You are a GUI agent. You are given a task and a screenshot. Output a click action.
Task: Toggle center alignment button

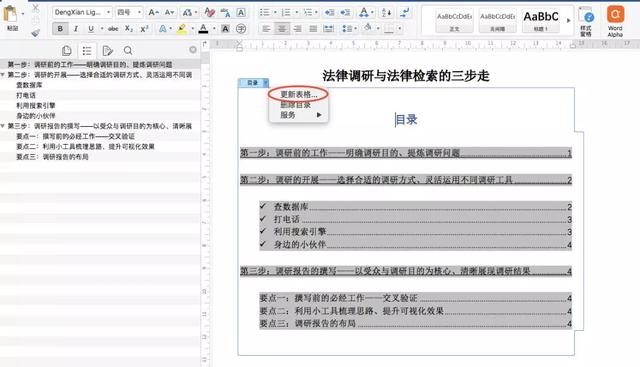[282, 29]
